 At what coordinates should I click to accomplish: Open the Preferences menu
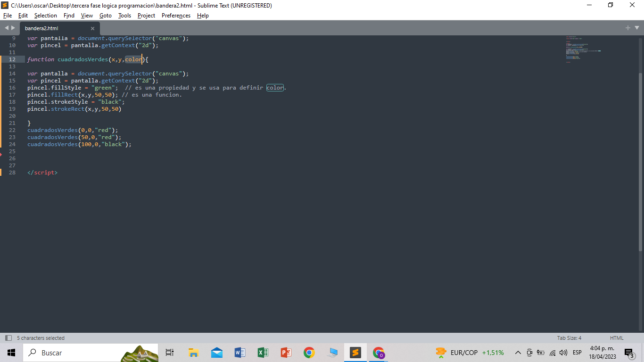(176, 16)
